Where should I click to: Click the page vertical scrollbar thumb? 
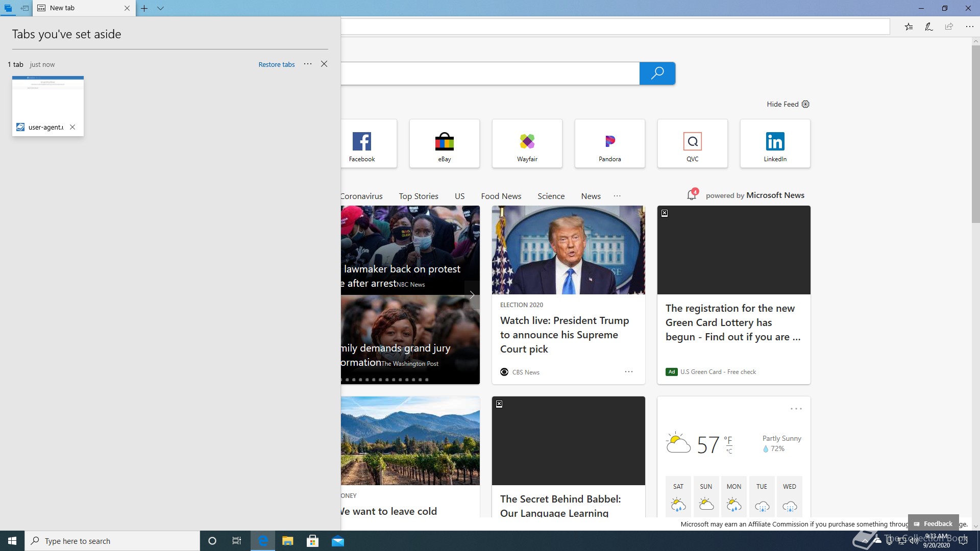(x=975, y=134)
